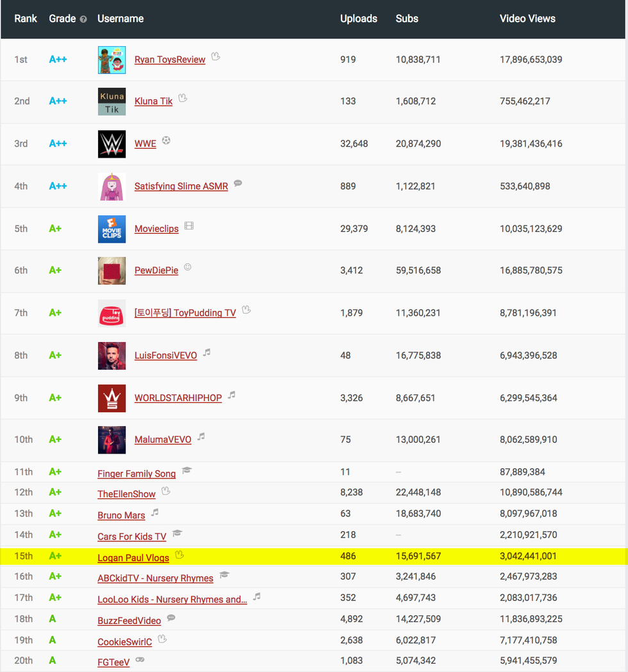Open the WORLDSTARHIPHOP channel link
Viewport: 628px width, 672px height.
point(178,398)
